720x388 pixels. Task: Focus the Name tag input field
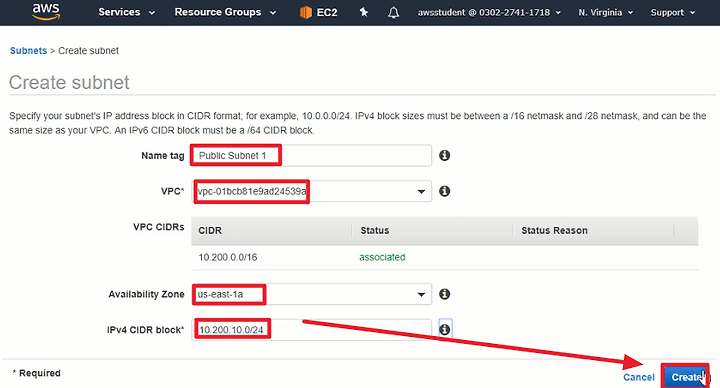pyautogui.click(x=311, y=156)
